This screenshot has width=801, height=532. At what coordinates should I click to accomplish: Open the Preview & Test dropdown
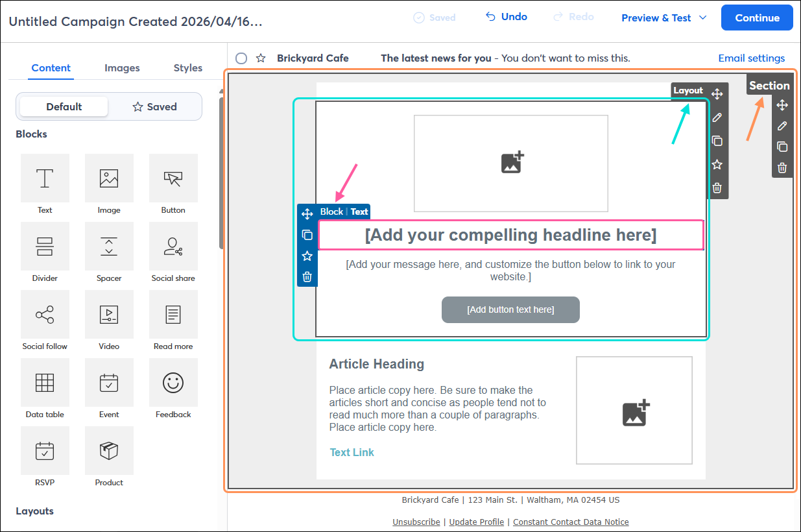(x=663, y=18)
